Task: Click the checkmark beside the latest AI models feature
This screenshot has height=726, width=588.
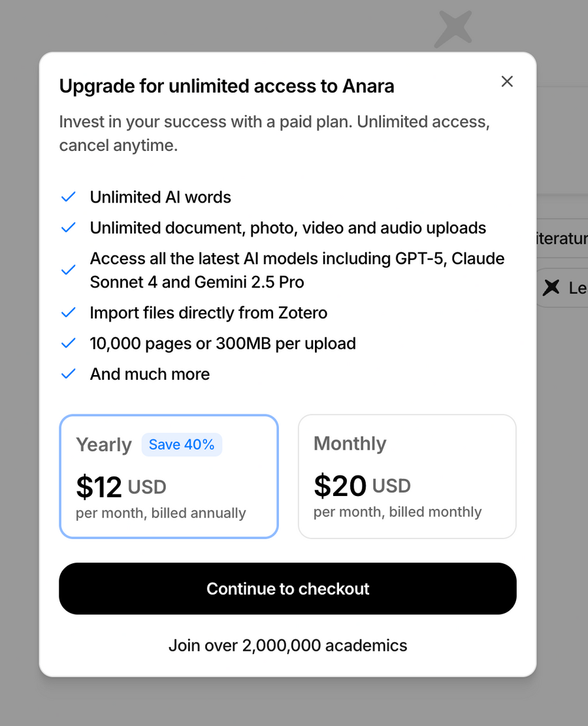Action: [68, 270]
